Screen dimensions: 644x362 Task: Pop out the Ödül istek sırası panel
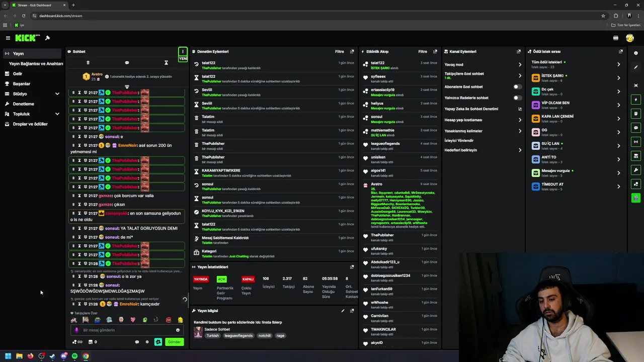(x=621, y=51)
